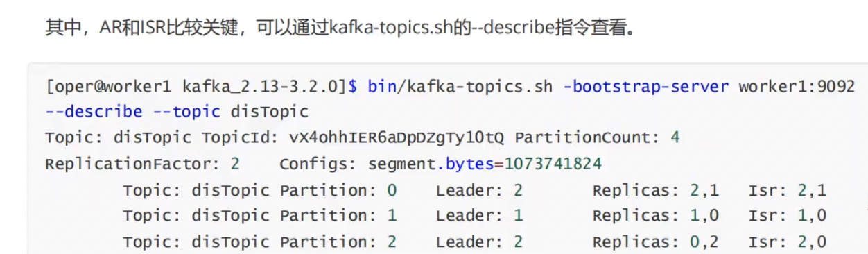This screenshot has width=868, height=254.
Task: Click 'Configs:' label in output
Action: point(318,164)
